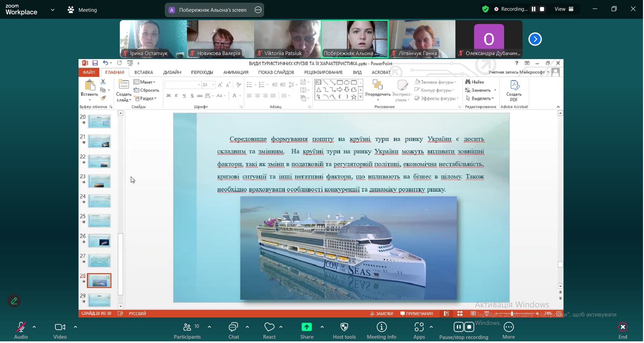Select Літвінчук Ганна's video thumbnail

tap(423, 39)
